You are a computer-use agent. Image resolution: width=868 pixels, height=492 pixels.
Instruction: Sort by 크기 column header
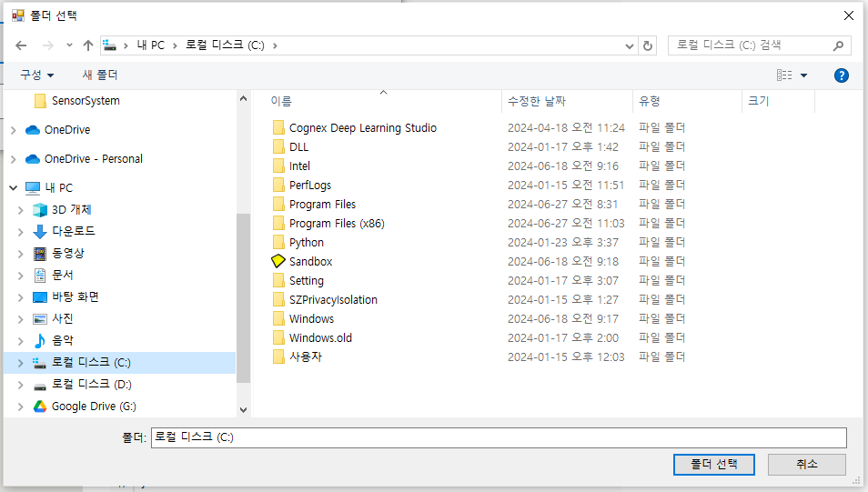(758, 101)
